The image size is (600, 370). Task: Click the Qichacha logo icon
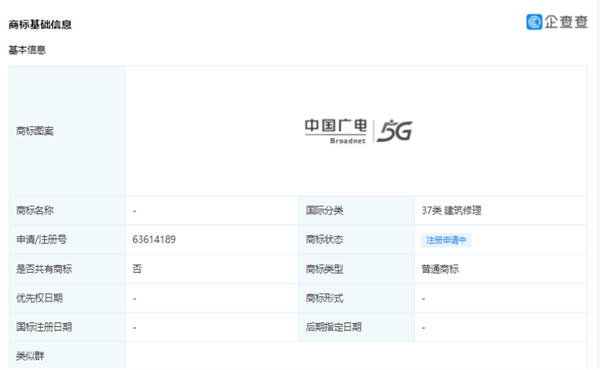534,22
